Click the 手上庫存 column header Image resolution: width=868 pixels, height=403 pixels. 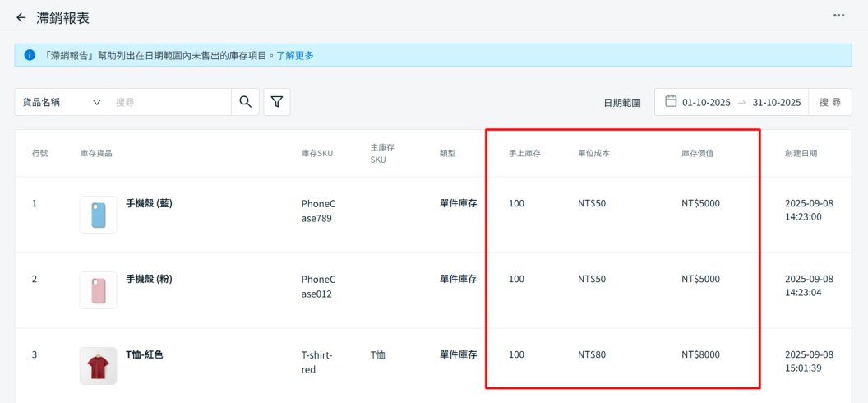(524, 154)
